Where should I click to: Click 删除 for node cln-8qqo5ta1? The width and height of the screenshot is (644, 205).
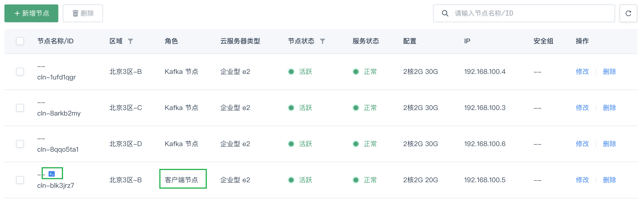(x=609, y=144)
